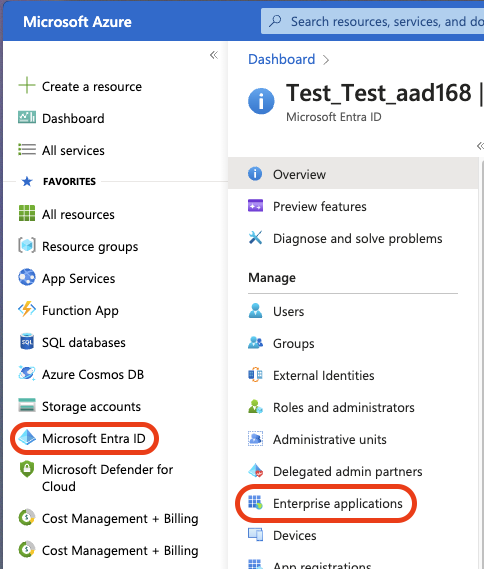Open the Users menu item
Image resolution: width=484 pixels, height=569 pixels.
coord(353,311)
